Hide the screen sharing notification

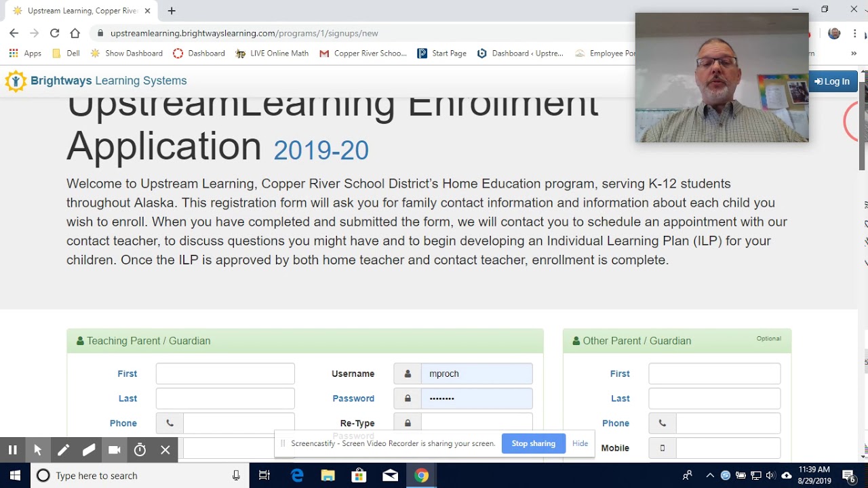(x=580, y=443)
